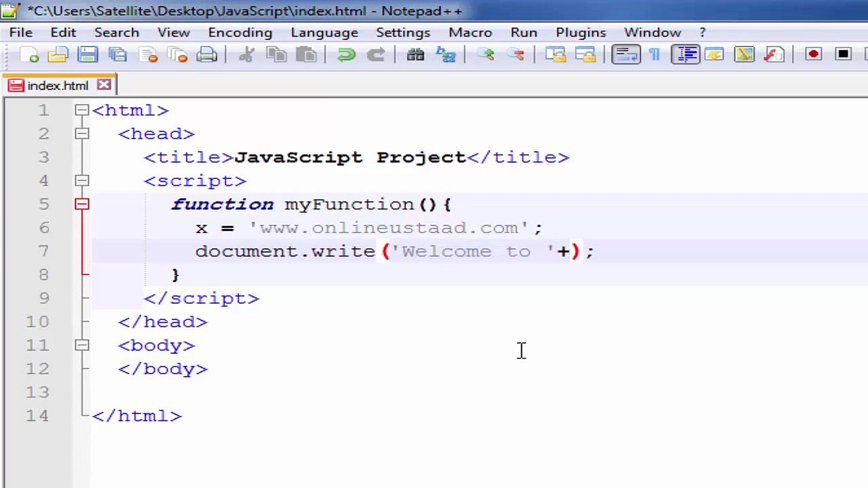This screenshot has width=868, height=488.
Task: Open the Settings menu
Action: click(403, 33)
